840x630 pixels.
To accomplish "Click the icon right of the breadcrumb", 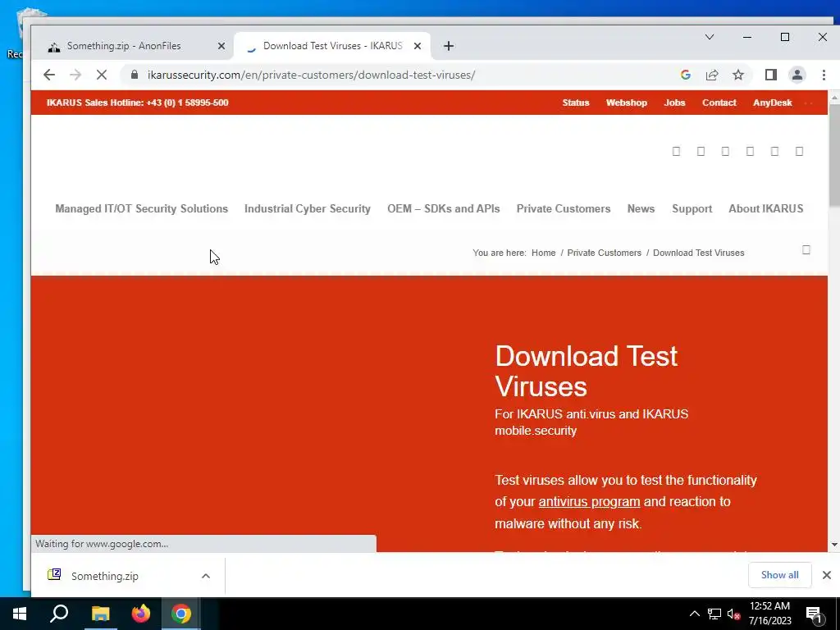I will [806, 250].
